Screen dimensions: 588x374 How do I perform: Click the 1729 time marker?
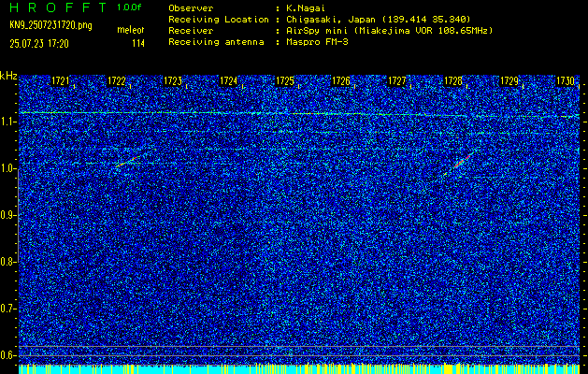(509, 81)
